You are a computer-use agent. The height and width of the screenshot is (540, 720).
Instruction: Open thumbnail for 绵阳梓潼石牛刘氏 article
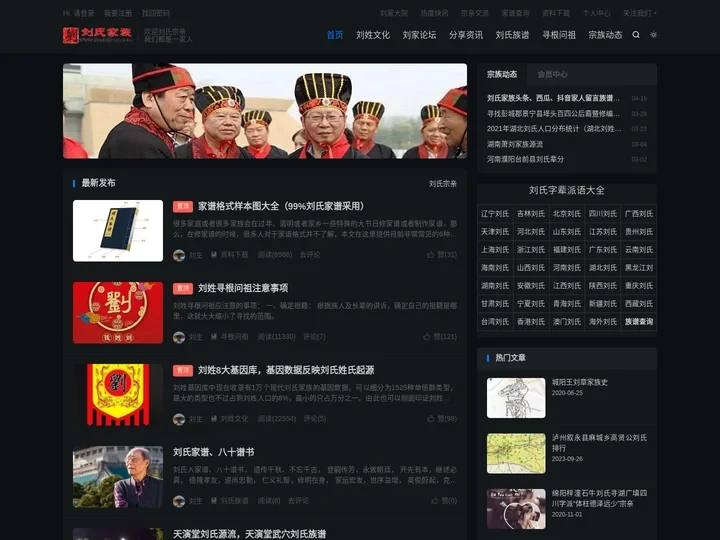point(516,509)
